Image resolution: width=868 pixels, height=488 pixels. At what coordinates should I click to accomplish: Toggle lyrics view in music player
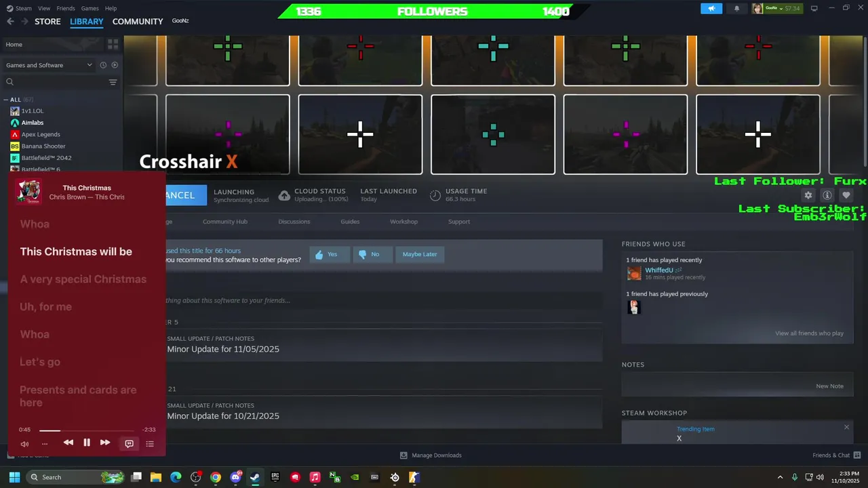point(129,443)
